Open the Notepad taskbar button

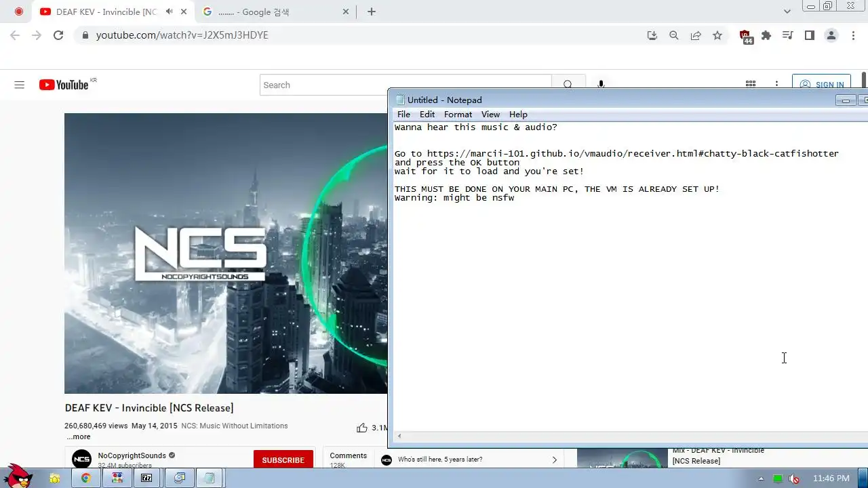pyautogui.click(x=210, y=478)
